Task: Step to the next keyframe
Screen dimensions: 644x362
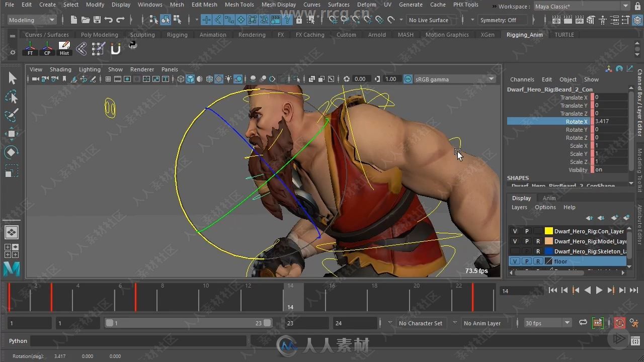Action: pos(610,290)
